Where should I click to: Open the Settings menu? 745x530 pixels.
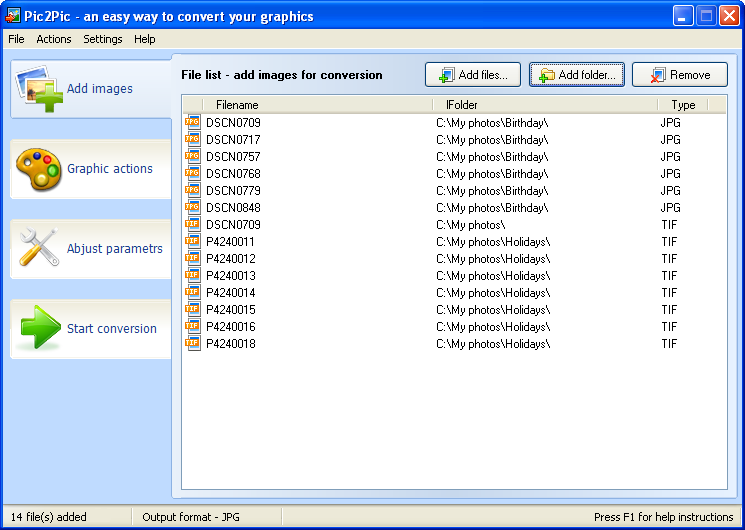[x=103, y=39]
